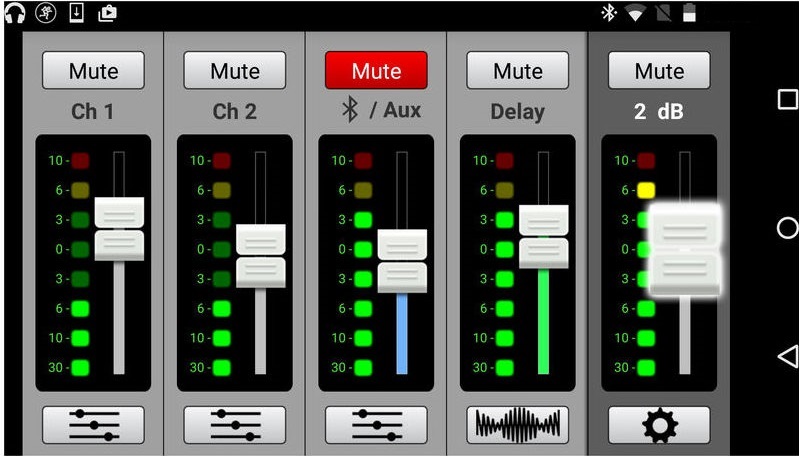Tap headphones icon in status bar
The image size is (799, 456).
click(x=15, y=14)
